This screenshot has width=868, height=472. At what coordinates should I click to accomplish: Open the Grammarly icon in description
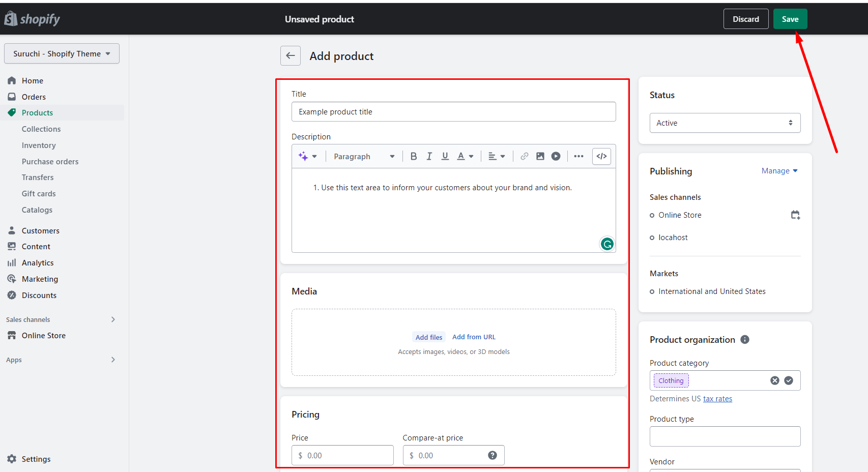(607, 244)
